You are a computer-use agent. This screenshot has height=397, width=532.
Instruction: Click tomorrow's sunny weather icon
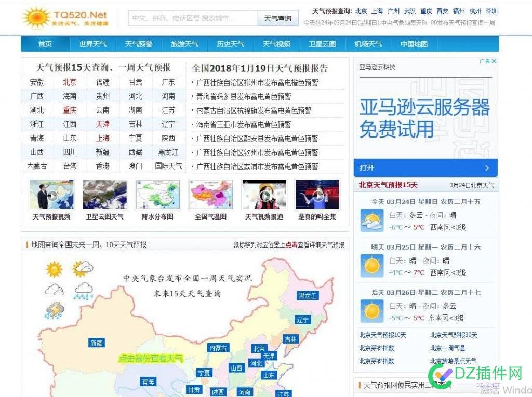[x=372, y=266]
